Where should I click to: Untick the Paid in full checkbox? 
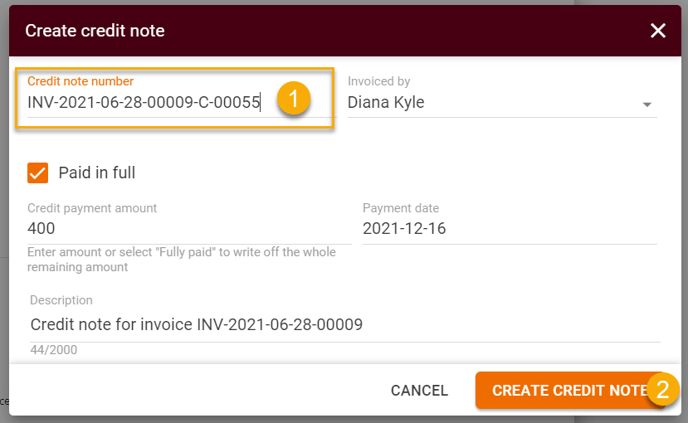point(38,173)
